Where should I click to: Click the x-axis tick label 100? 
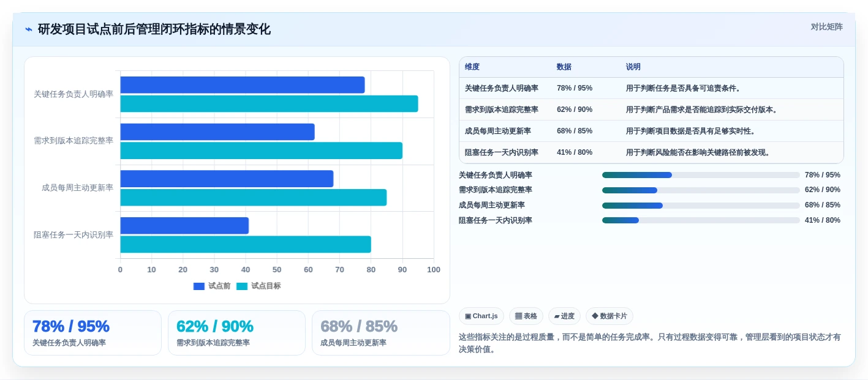coord(434,270)
